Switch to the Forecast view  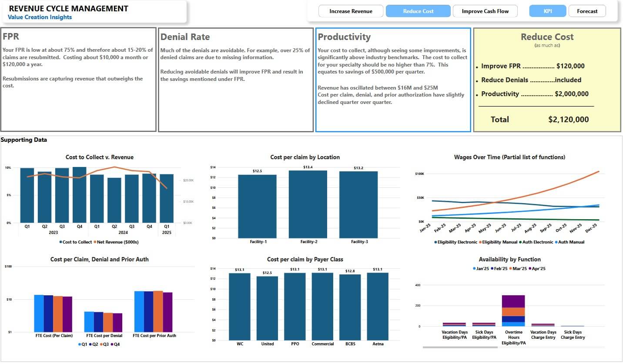[x=587, y=11]
